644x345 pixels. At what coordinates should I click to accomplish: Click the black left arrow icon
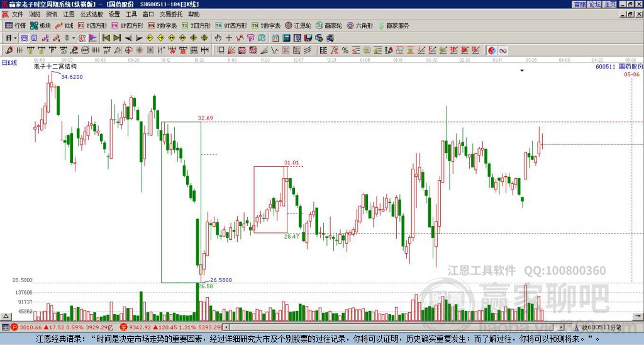pyautogui.click(x=128, y=38)
